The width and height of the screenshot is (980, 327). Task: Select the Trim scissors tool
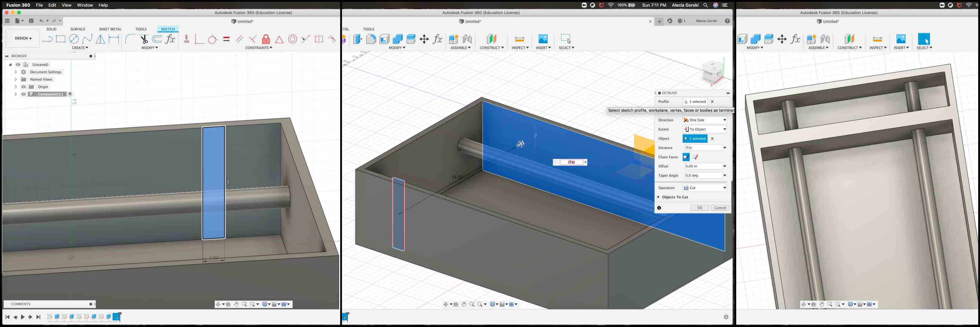pyautogui.click(x=144, y=39)
